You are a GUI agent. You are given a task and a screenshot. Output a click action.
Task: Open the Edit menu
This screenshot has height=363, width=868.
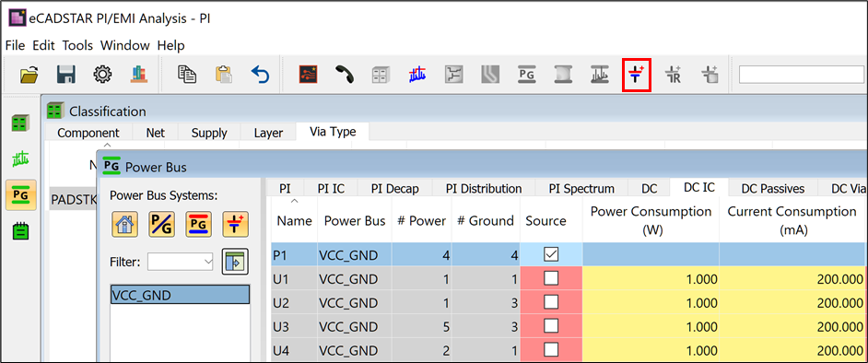pyautogui.click(x=43, y=45)
